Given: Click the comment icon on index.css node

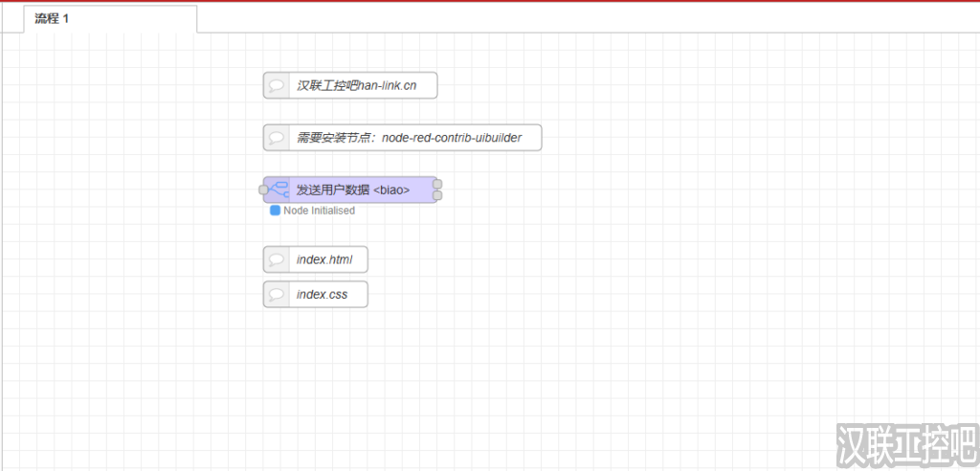Looking at the screenshot, I should tap(277, 294).
